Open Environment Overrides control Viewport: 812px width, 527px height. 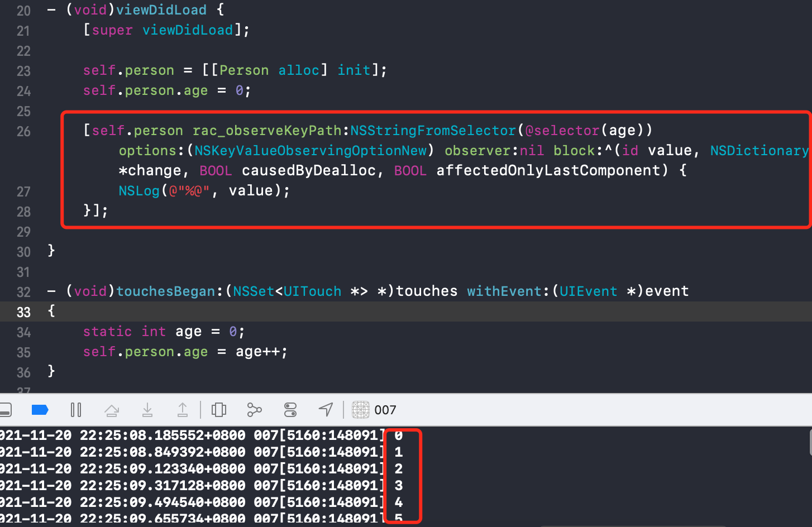click(290, 410)
